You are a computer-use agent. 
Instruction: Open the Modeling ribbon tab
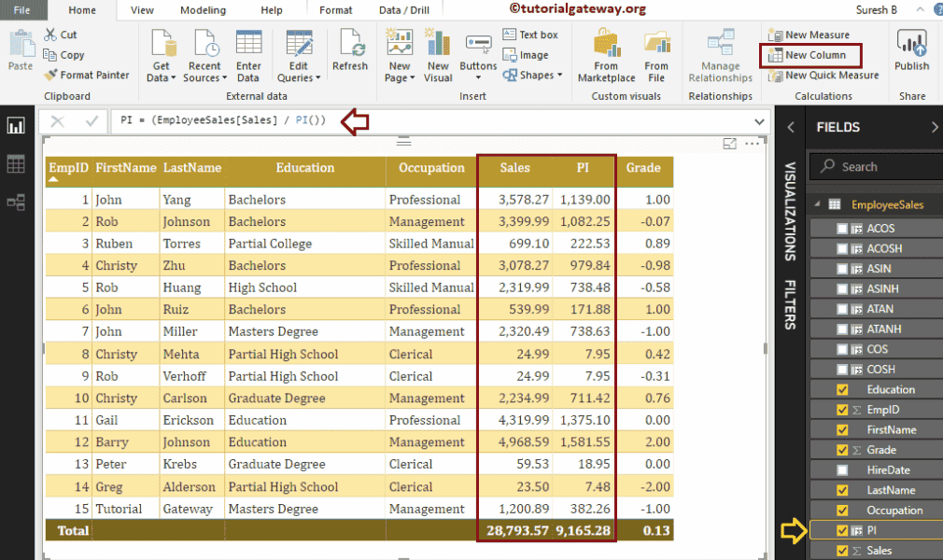coord(203,10)
